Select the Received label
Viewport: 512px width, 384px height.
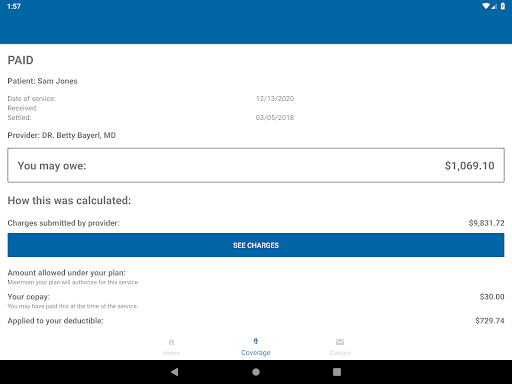[x=23, y=108]
